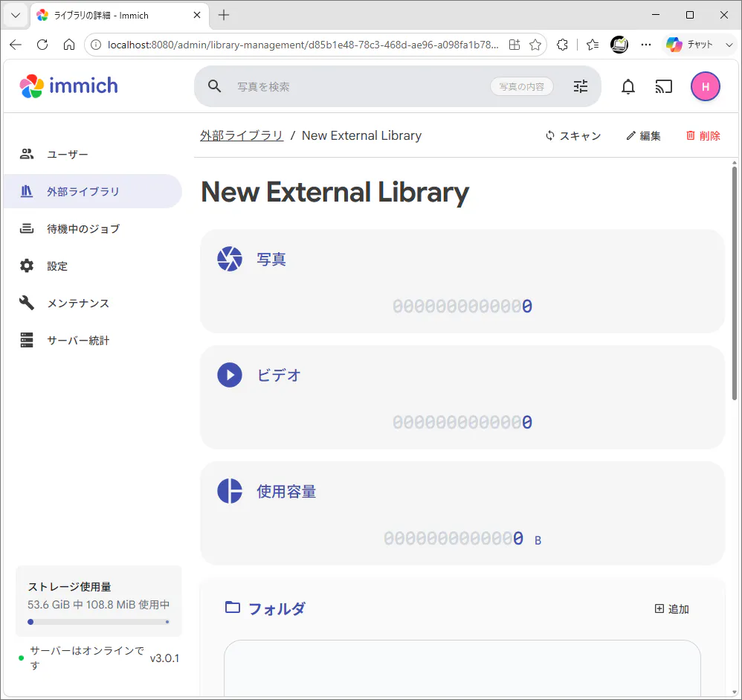The height and width of the screenshot is (700, 742).
Task: Focus the 写真を検索 search field
Action: point(360,87)
